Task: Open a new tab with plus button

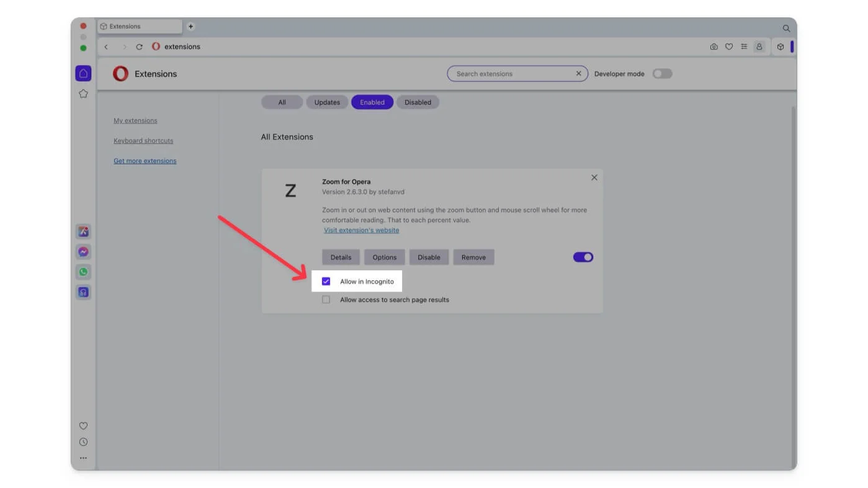Action: [190, 26]
